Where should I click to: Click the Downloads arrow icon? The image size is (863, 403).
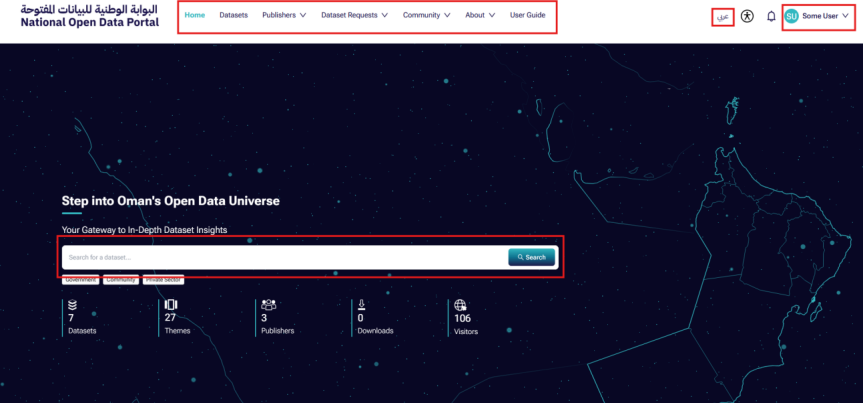[x=361, y=305]
